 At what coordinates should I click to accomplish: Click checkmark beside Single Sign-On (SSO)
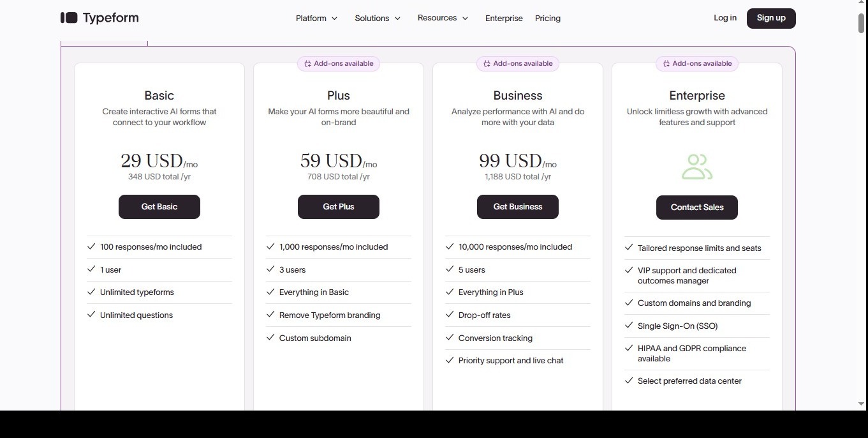coord(629,326)
